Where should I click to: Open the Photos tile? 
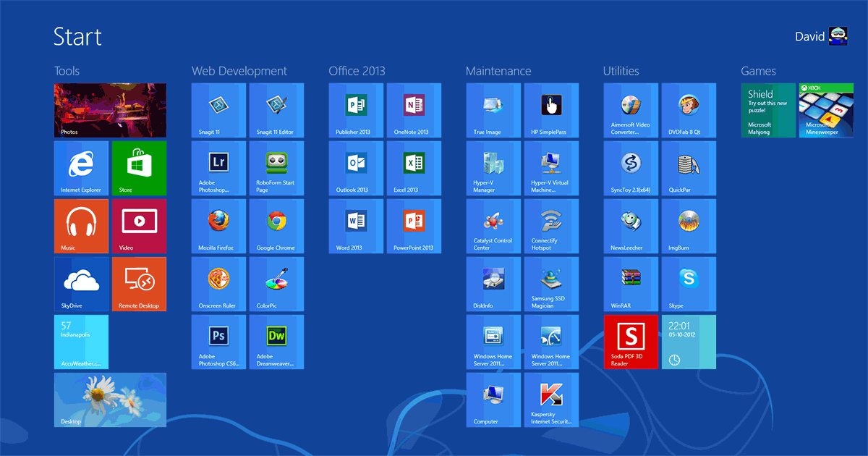(110, 110)
